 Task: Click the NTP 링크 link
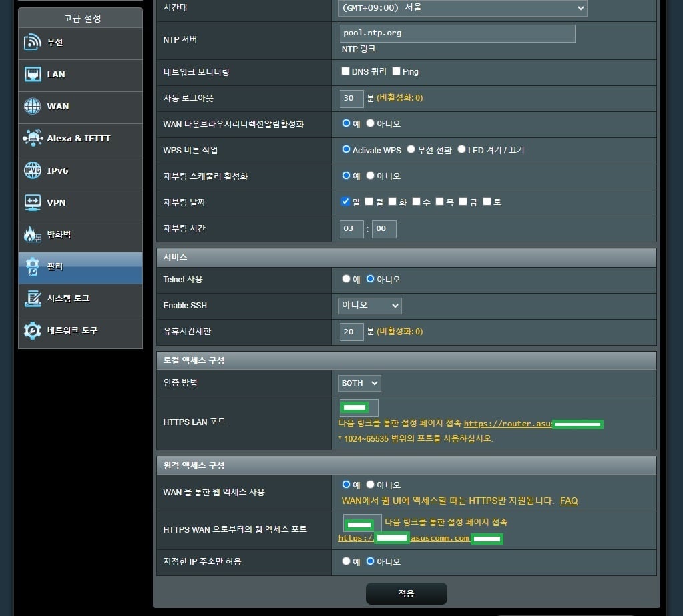pos(359,49)
